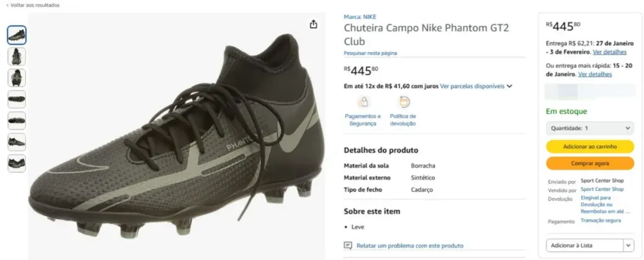This screenshot has width=644, height=260.
Task: Open the Transação segura payment link
Action: click(x=601, y=221)
